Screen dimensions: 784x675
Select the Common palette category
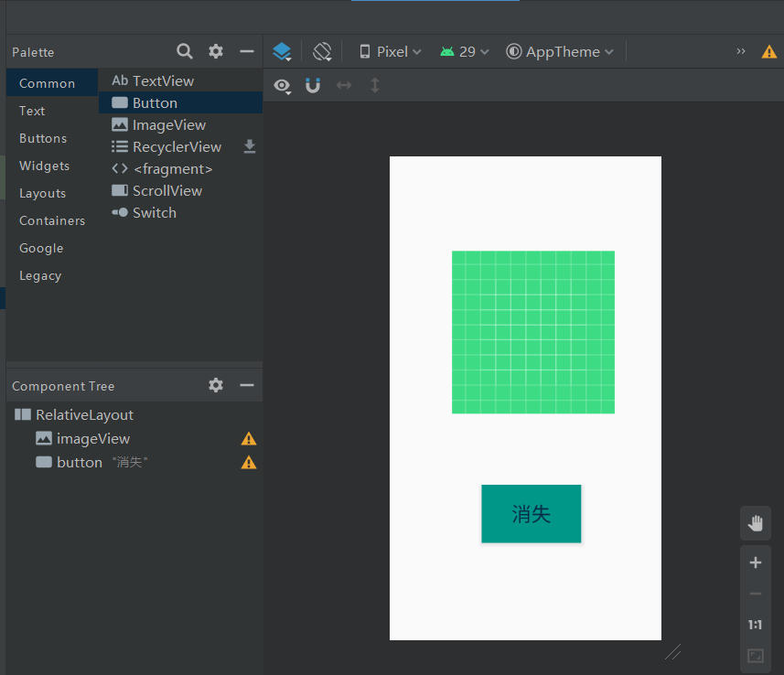click(52, 83)
